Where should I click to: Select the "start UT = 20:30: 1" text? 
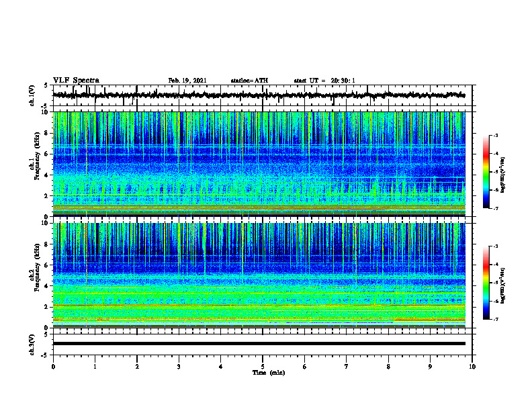[324, 81]
